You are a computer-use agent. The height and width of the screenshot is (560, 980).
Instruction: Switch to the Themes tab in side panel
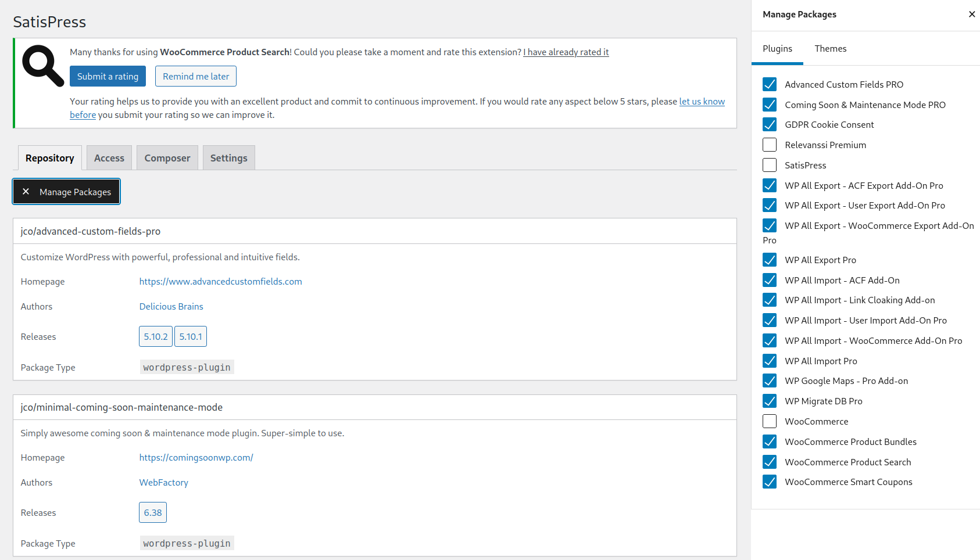pyautogui.click(x=831, y=49)
